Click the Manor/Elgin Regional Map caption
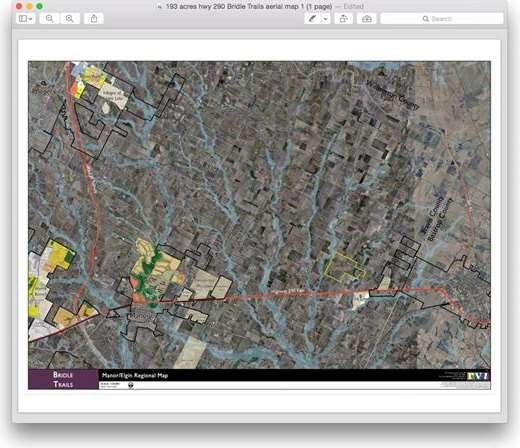Image resolution: width=520 pixels, height=448 pixels. click(x=135, y=375)
